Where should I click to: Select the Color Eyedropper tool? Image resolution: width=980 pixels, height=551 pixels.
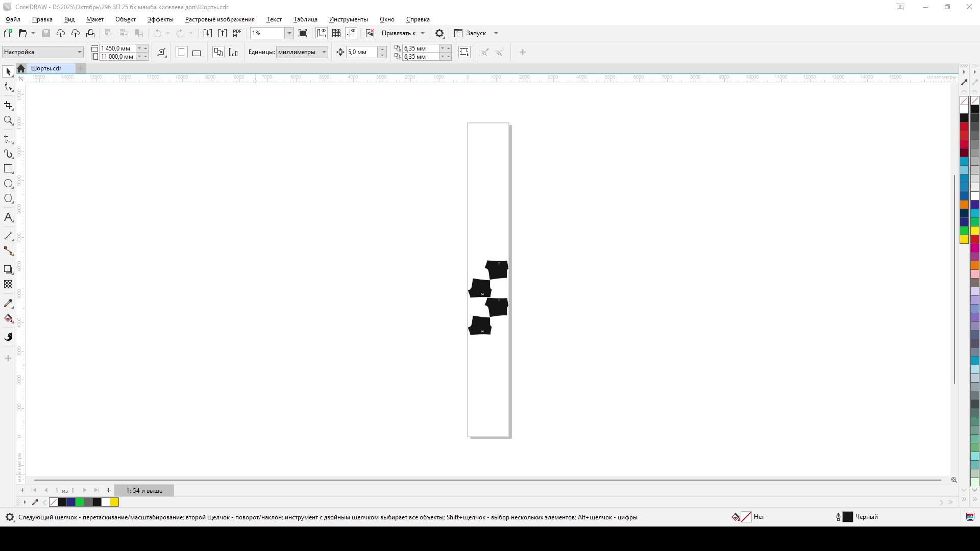point(8,303)
